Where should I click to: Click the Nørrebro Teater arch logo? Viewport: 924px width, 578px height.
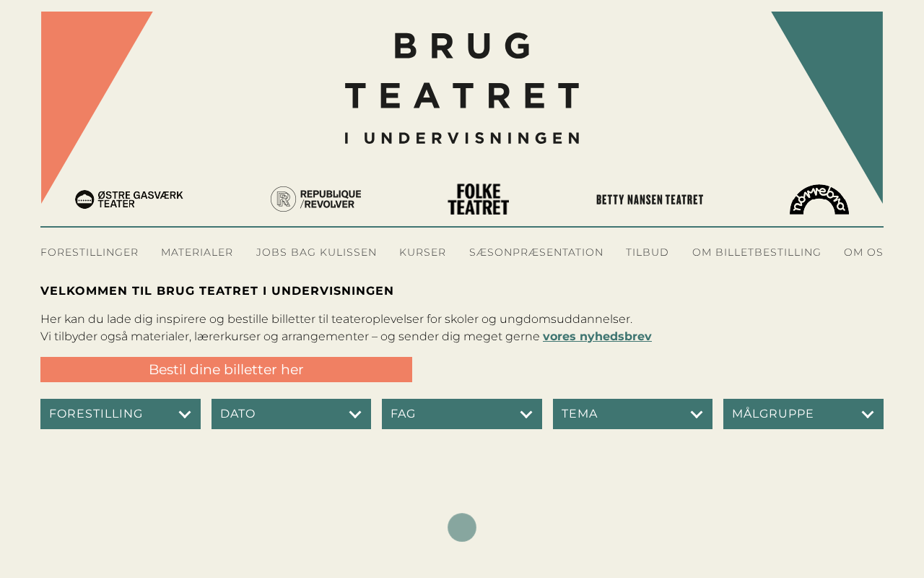pyautogui.click(x=819, y=199)
